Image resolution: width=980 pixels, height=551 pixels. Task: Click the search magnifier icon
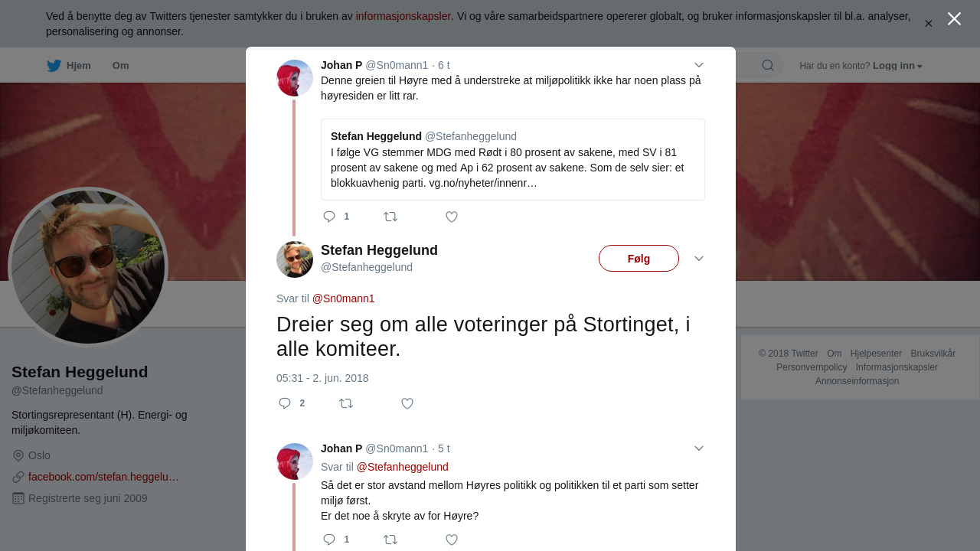click(x=767, y=65)
